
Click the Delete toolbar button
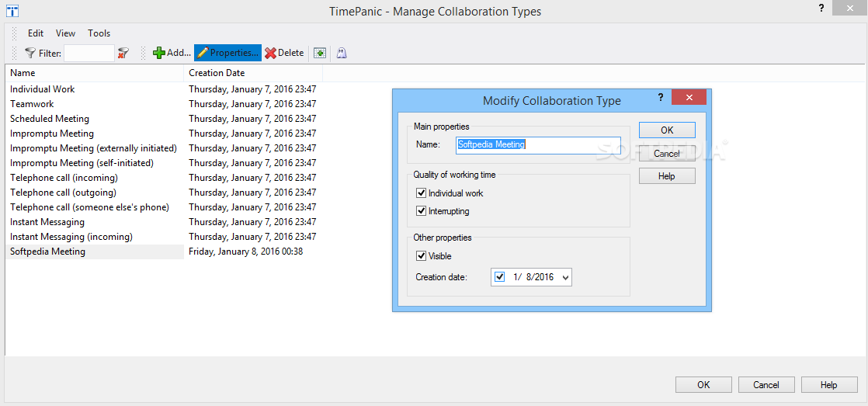[284, 53]
